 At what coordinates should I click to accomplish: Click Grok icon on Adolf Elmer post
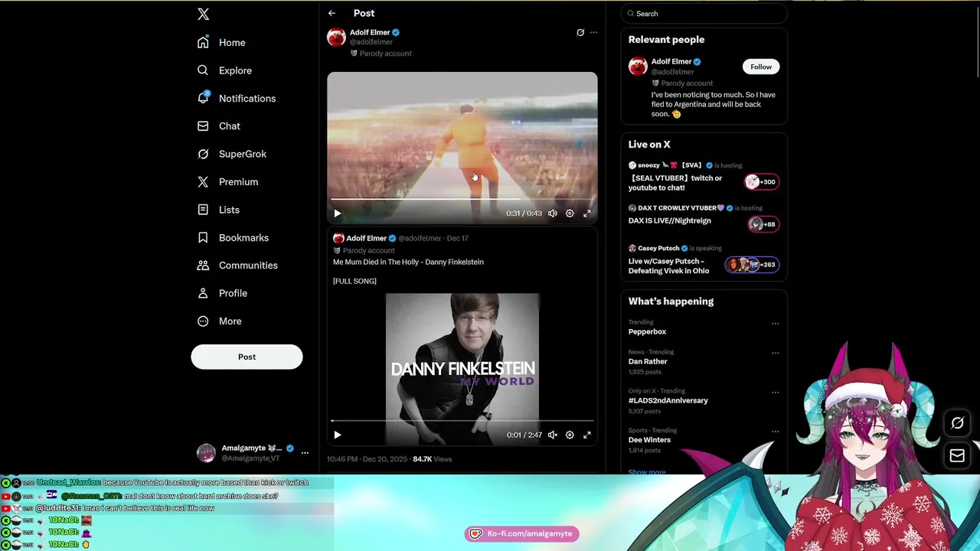coord(580,33)
